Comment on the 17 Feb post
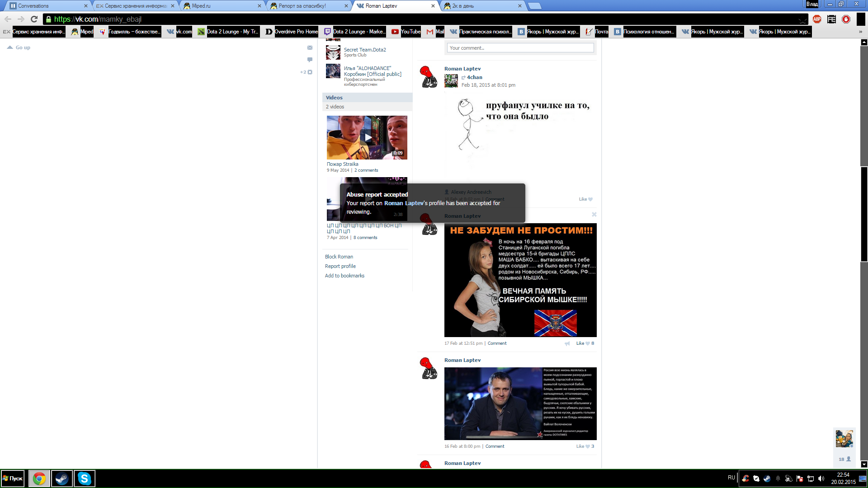 (497, 343)
